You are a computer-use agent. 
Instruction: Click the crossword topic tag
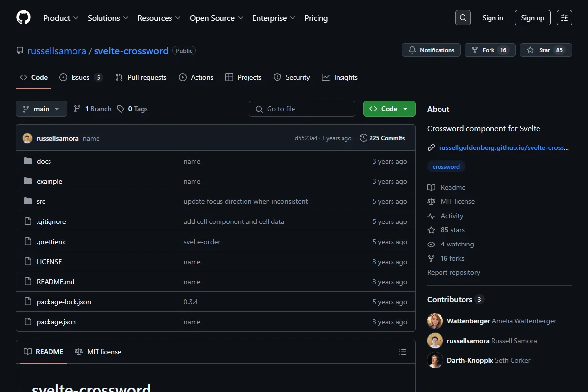click(x=446, y=167)
